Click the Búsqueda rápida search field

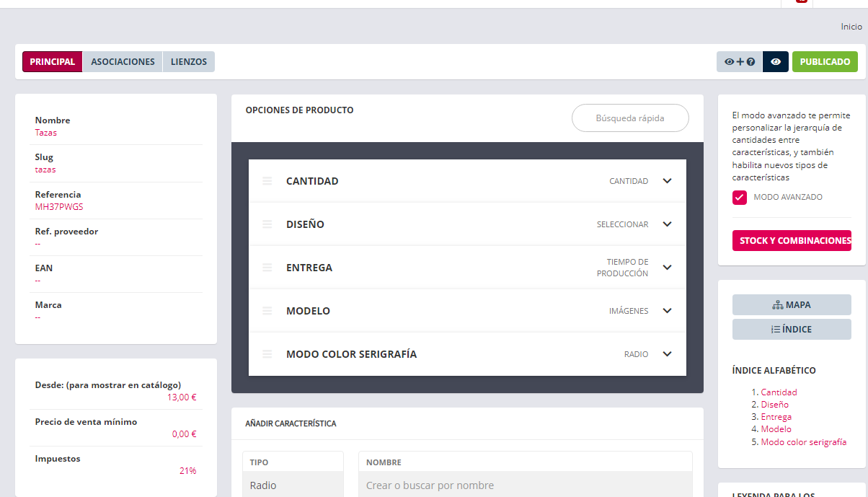[x=630, y=118]
